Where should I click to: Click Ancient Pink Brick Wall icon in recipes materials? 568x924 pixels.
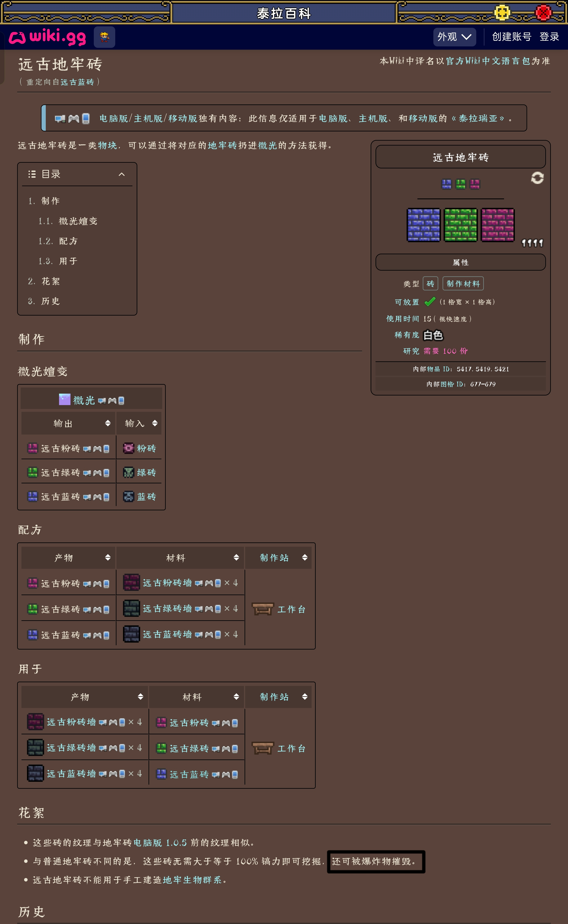pos(132,582)
